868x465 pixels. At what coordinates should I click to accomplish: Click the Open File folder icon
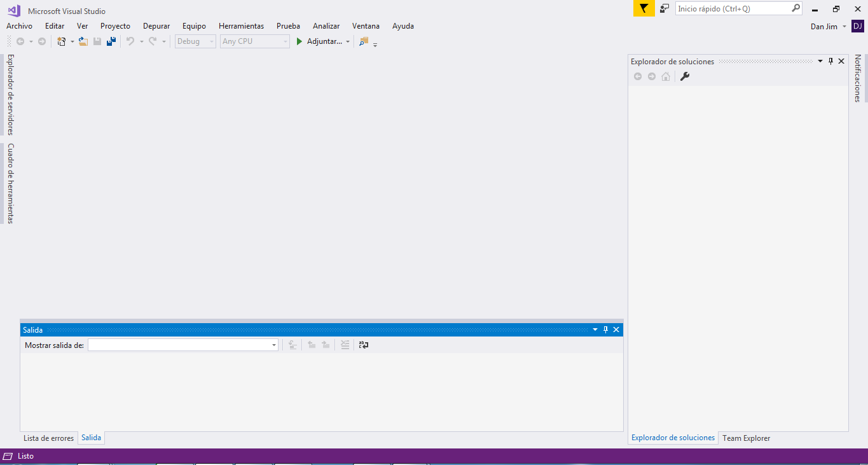click(83, 41)
